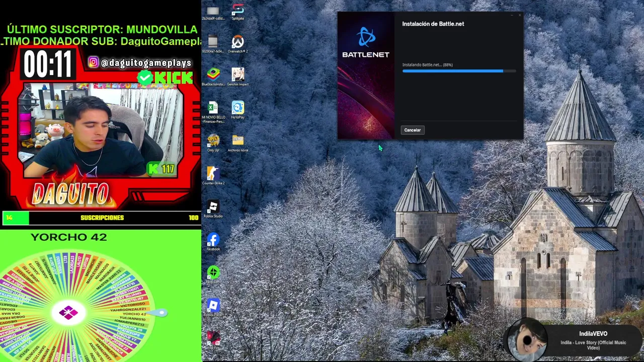Click the 00:11 countdown timer
Screen dimensions: 644x362
pos(48,64)
